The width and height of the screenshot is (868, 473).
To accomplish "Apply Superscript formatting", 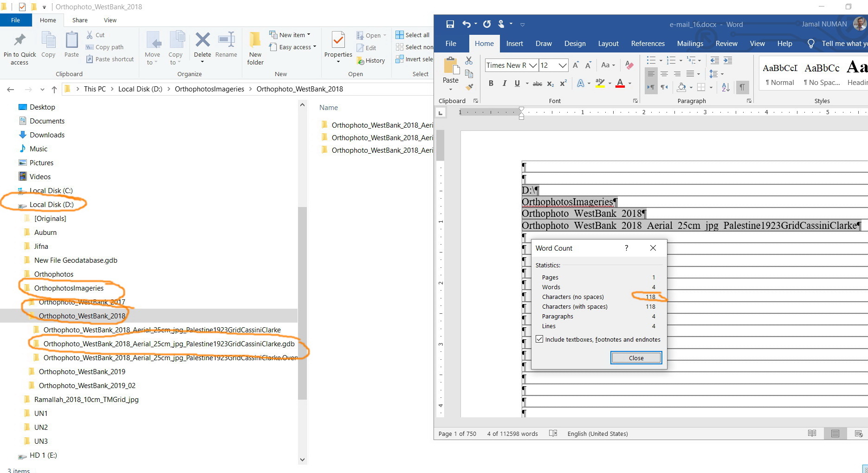I will pyautogui.click(x=563, y=84).
